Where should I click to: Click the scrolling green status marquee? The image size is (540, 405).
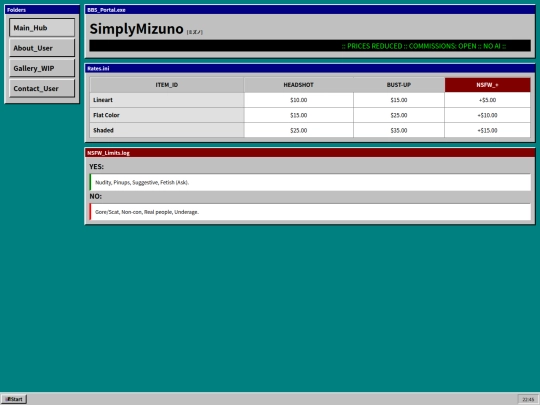tap(310, 46)
